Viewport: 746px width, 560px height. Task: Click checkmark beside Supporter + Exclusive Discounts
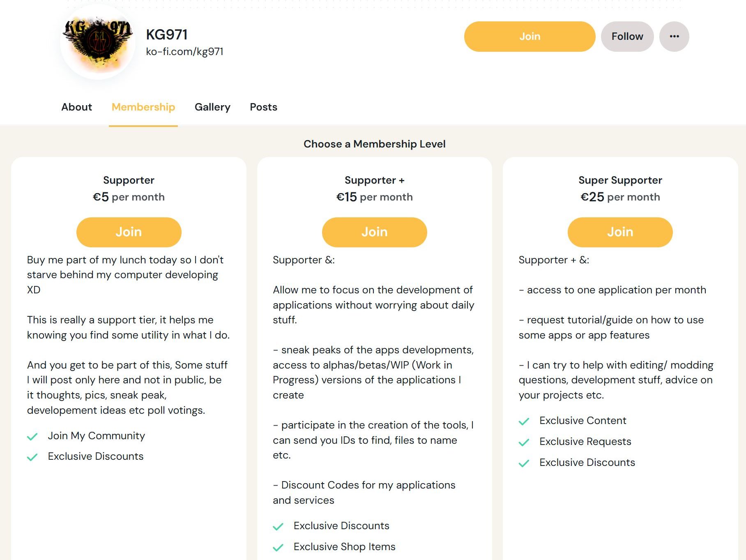point(278,526)
